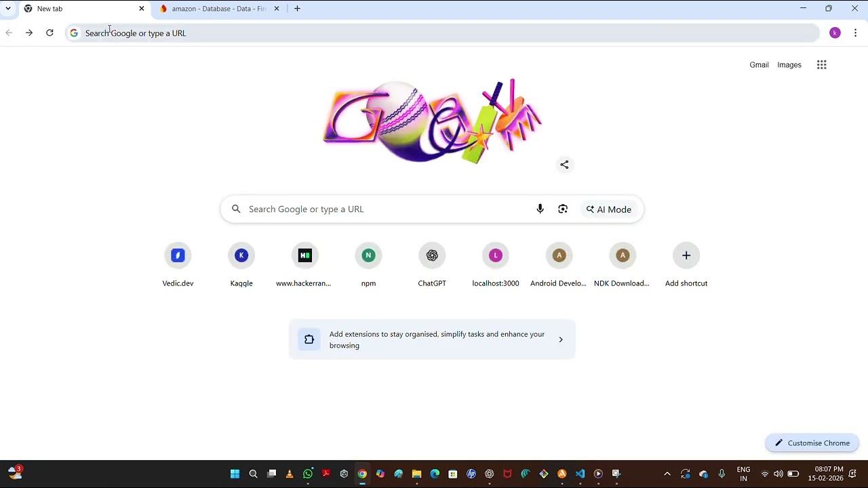Screen dimensions: 868x488
Task: Open Task View on taskbar
Action: point(271,474)
